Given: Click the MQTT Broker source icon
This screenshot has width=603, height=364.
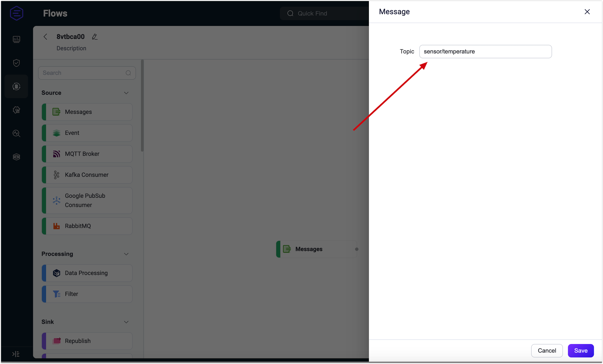Looking at the screenshot, I should pyautogui.click(x=56, y=153).
